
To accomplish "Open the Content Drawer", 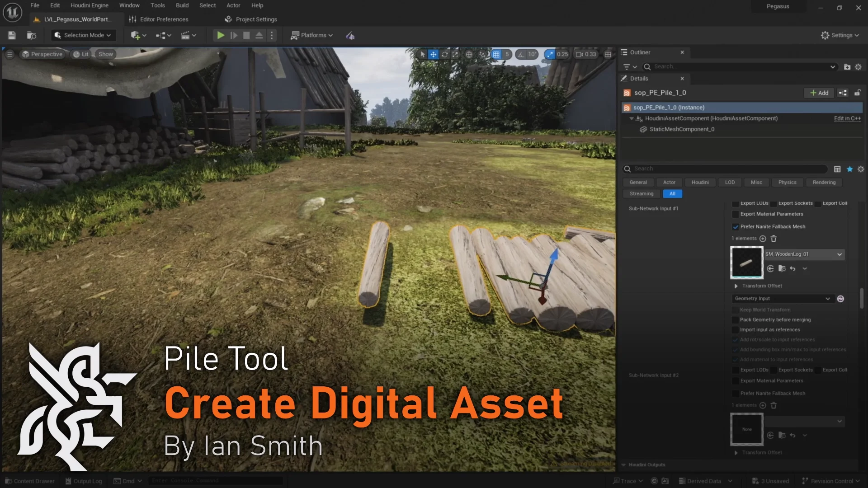I will click(x=29, y=481).
